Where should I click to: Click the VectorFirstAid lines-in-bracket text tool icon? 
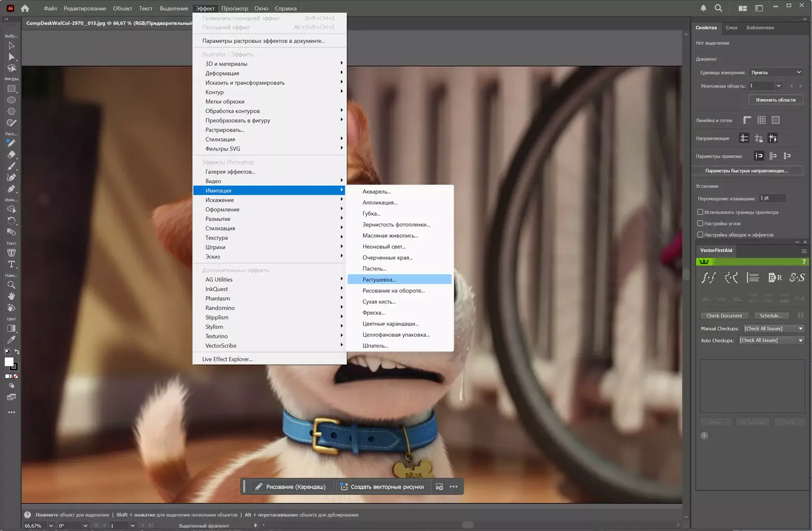click(x=753, y=277)
